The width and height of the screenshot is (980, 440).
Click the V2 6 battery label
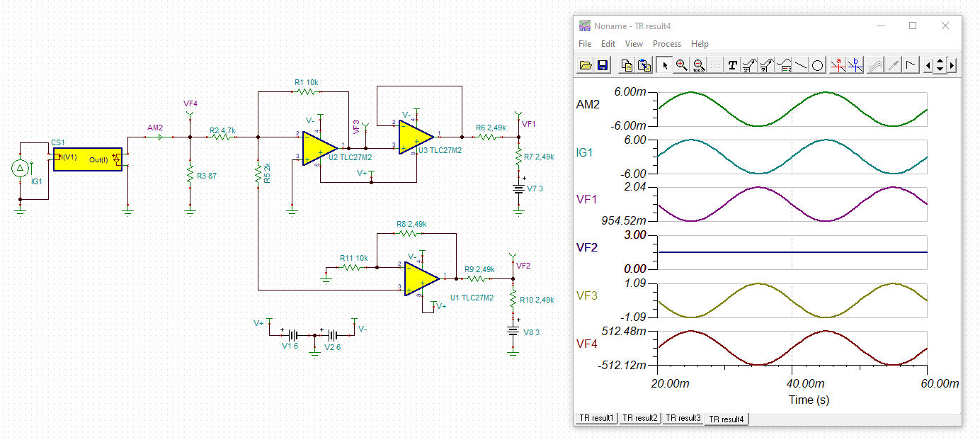point(332,347)
